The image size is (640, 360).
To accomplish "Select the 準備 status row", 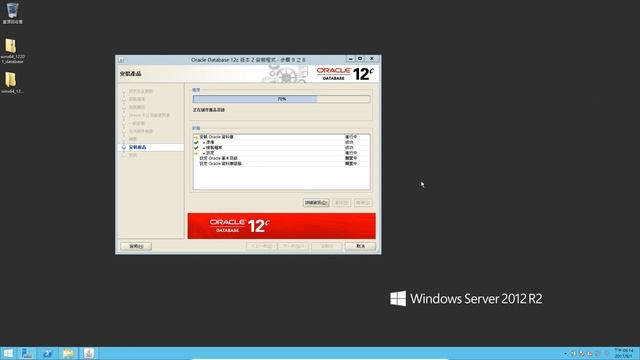I will 281,142.
